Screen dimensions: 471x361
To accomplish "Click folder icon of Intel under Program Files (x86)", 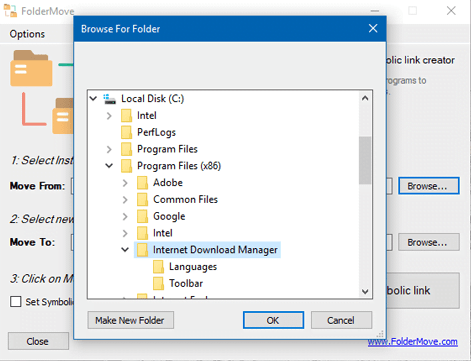I will pos(142,233).
